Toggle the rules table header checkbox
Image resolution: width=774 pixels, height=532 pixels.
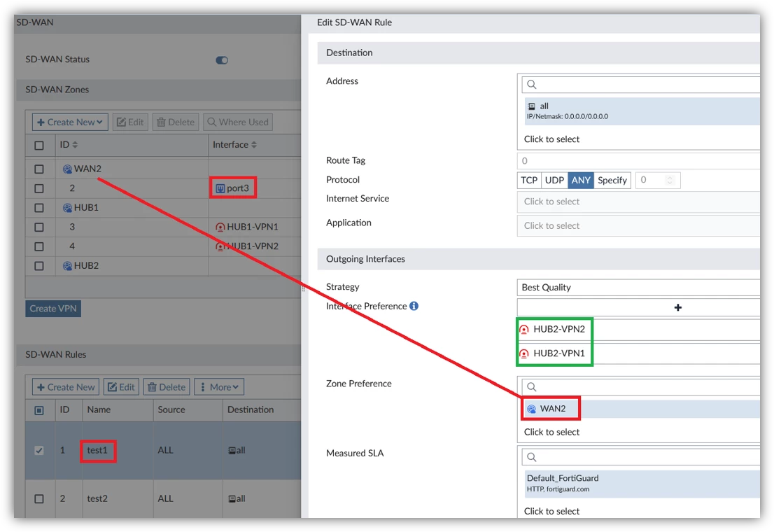tap(39, 410)
